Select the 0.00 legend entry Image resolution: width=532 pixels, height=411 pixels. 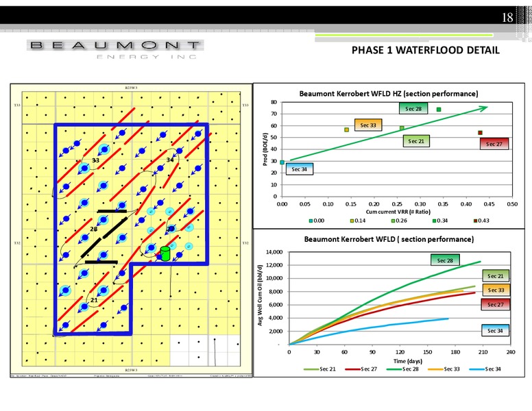point(317,221)
